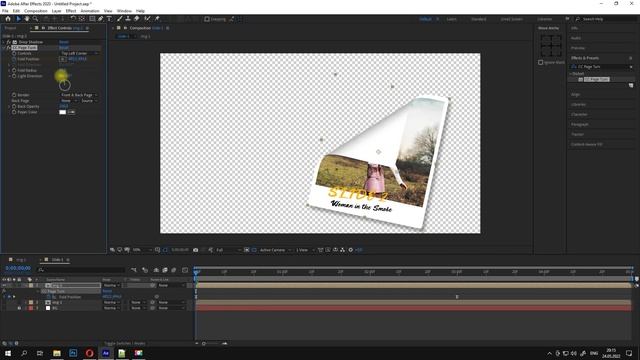This screenshot has width=640, height=360.
Task: Open the Animation menu
Action: click(90, 11)
